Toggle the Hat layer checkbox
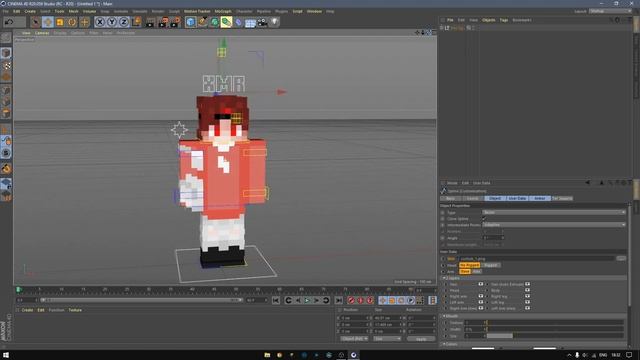 coord(481,284)
